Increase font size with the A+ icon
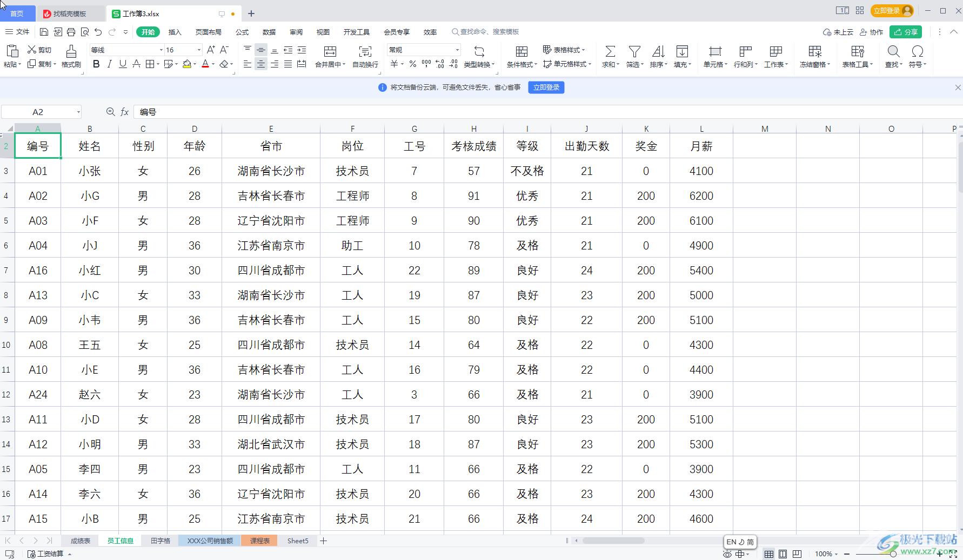963x560 pixels. [211, 50]
